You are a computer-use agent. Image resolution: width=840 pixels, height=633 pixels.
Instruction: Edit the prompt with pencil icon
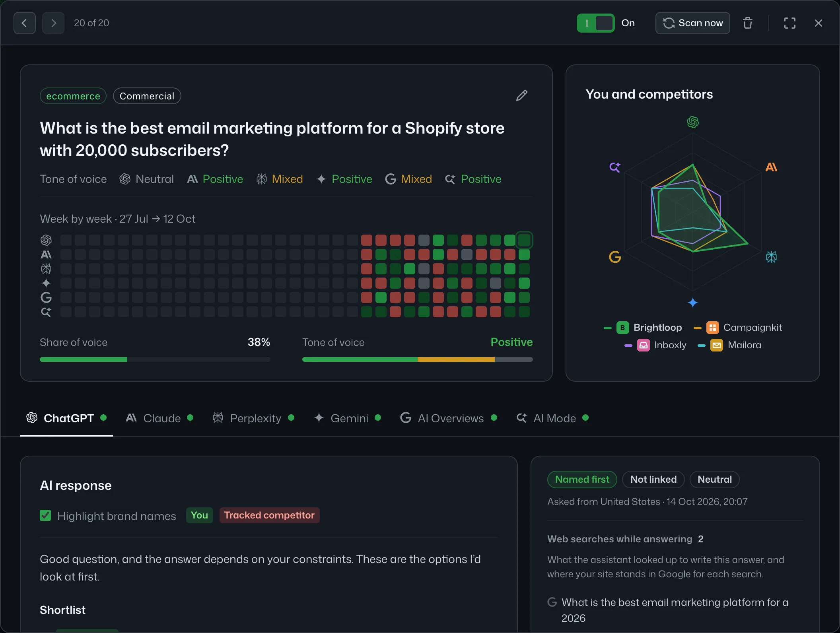click(522, 95)
